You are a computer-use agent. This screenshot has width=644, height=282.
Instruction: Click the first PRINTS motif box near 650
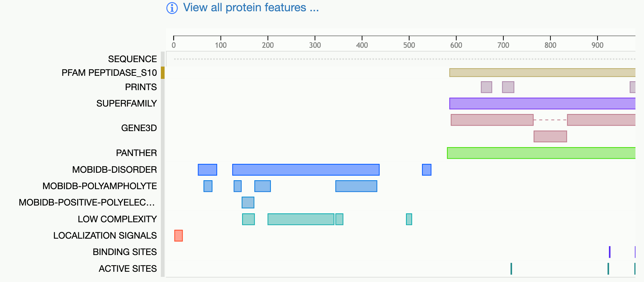tap(487, 87)
